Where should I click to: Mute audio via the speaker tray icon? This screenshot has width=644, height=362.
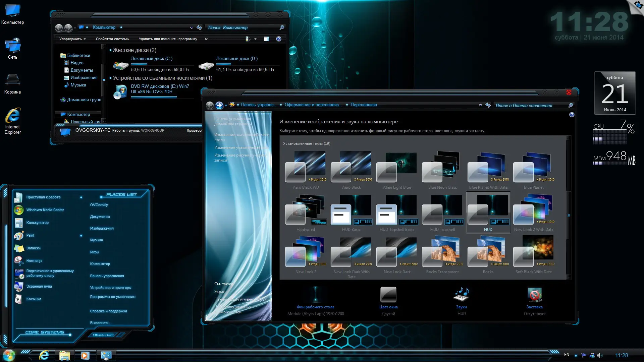point(600,355)
